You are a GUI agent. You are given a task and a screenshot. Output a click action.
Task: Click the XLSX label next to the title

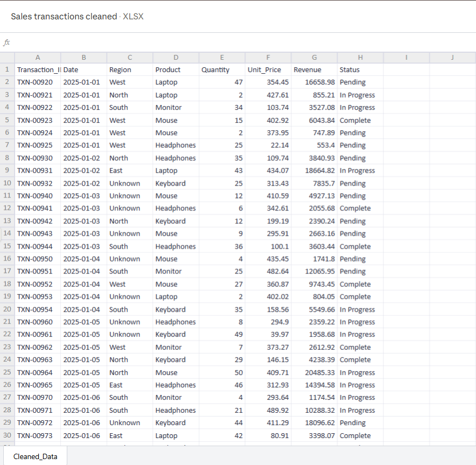(134, 17)
